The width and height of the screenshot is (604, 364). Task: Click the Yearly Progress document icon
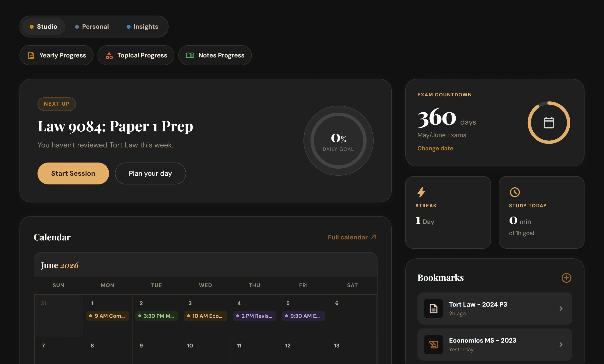pos(31,55)
